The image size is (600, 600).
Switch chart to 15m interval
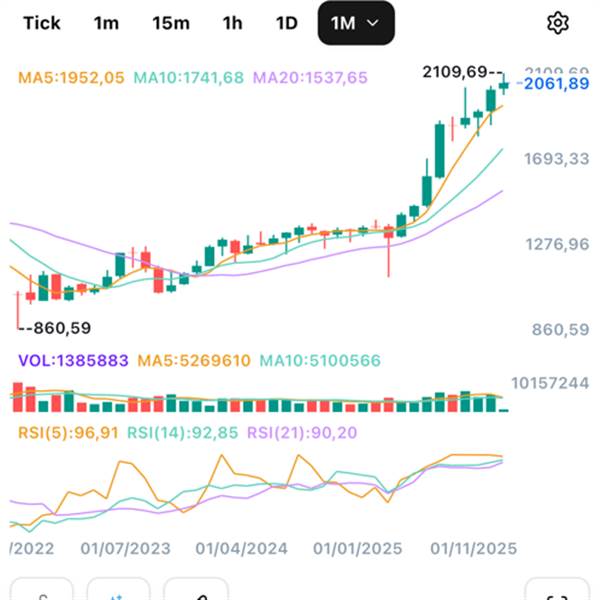tap(169, 23)
